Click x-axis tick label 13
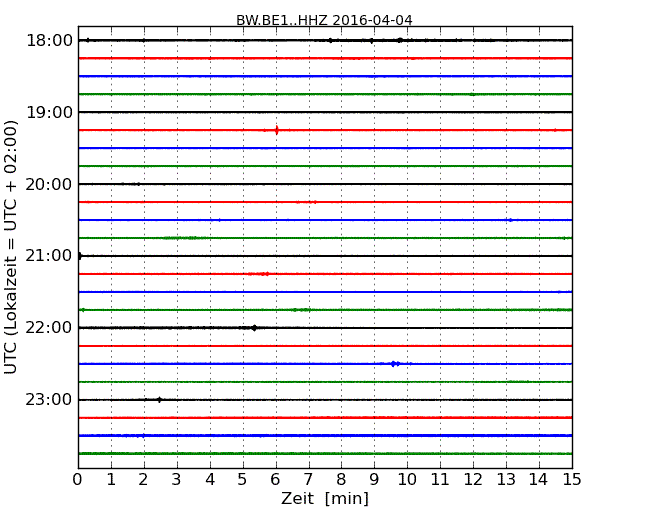 [x=506, y=480]
